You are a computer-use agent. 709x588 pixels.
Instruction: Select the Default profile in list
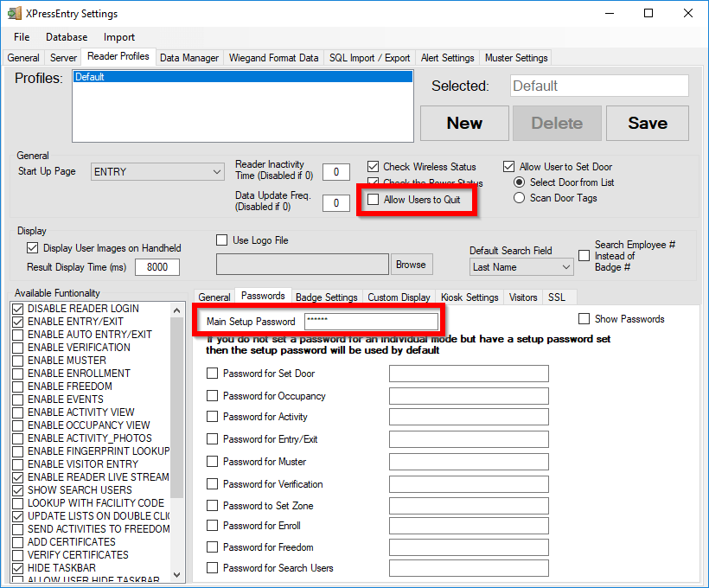click(242, 77)
